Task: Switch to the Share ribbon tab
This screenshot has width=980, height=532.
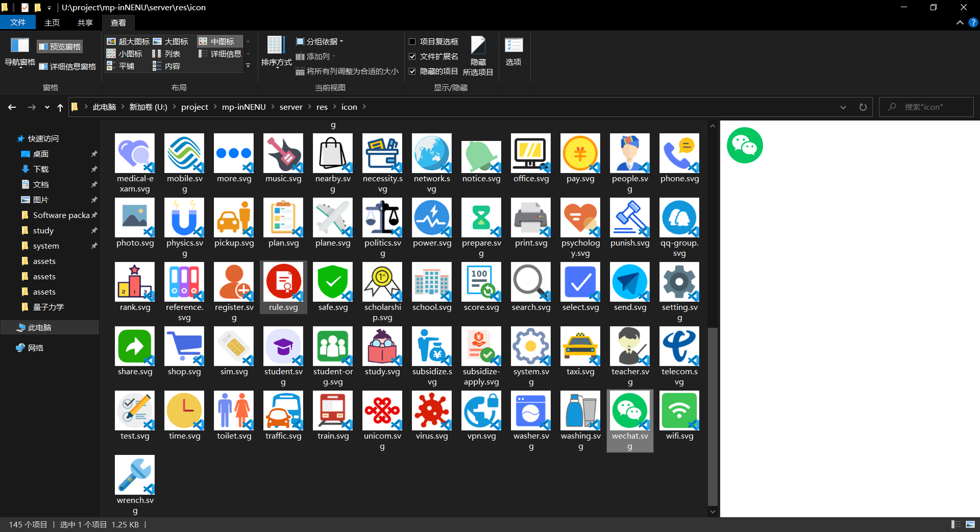Action: point(85,22)
